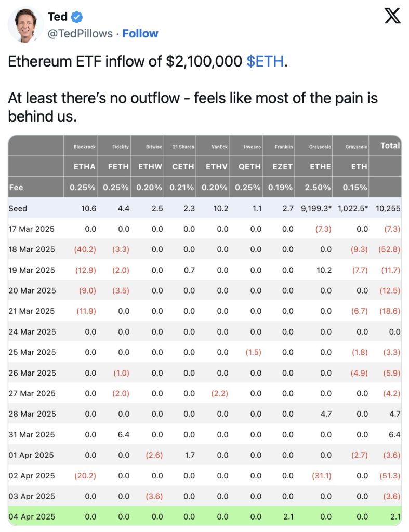Open the ETF flows table image
409x532 pixels.
(x=205, y=330)
